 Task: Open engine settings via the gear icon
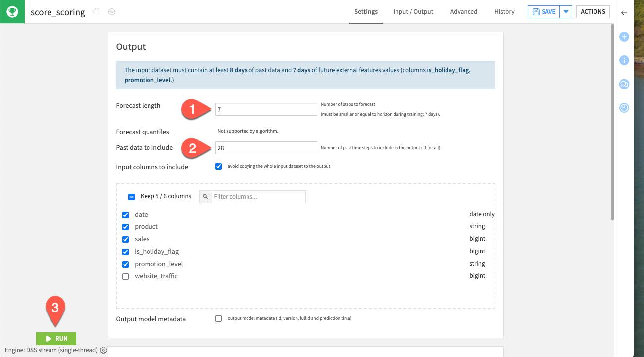pyautogui.click(x=103, y=350)
